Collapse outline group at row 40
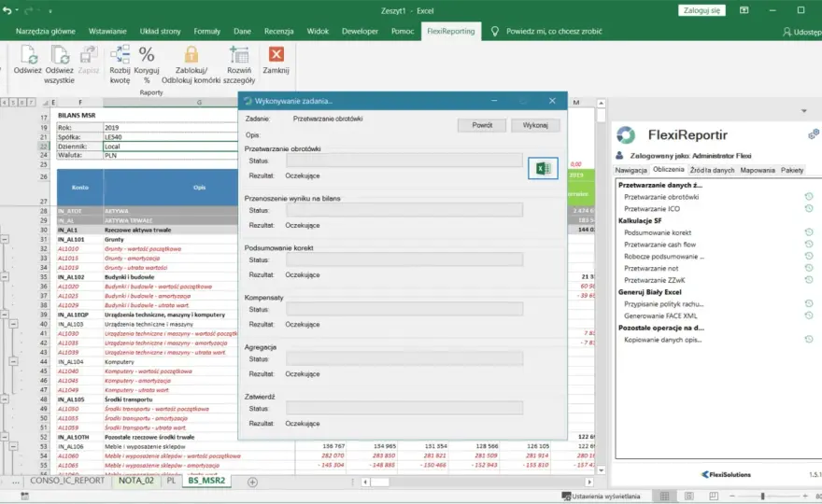 pyautogui.click(x=14, y=324)
